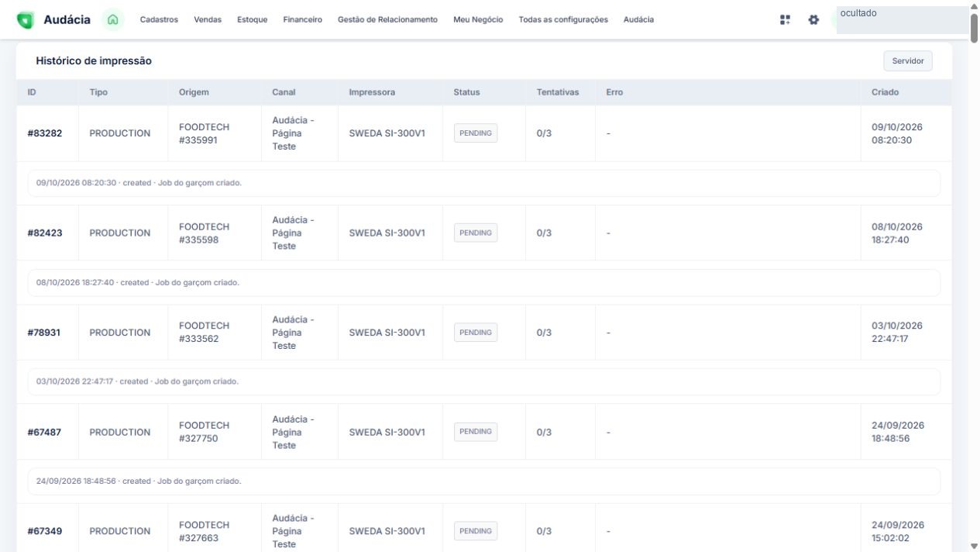980x552 pixels.
Task: Open the Vendas menu
Action: (208, 19)
